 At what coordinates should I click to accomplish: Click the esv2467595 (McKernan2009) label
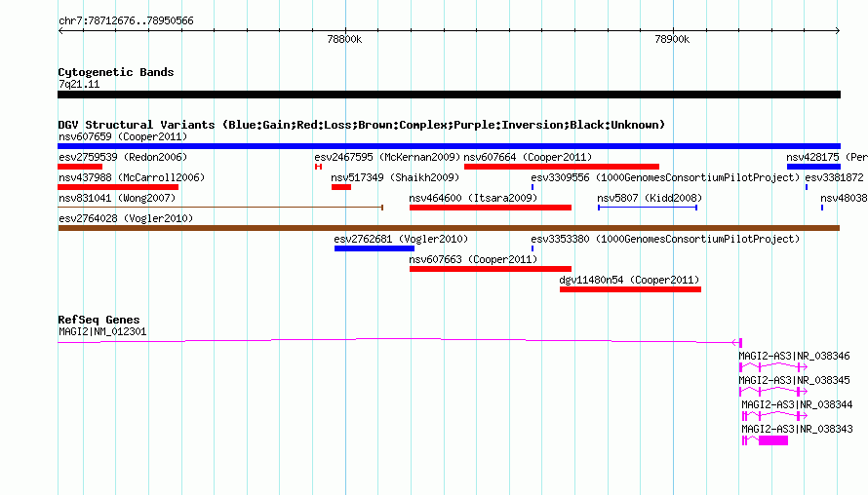click(387, 157)
